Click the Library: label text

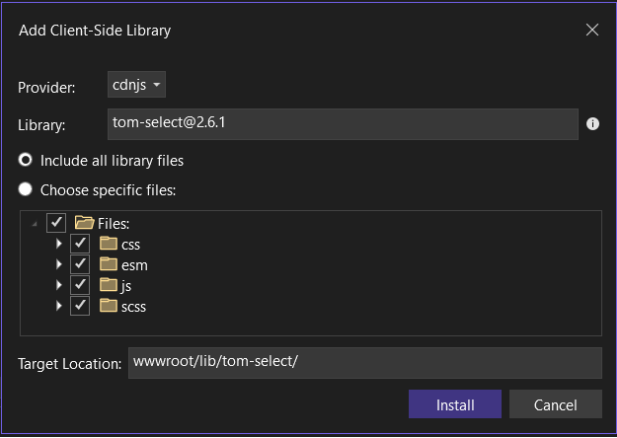pyautogui.click(x=41, y=125)
